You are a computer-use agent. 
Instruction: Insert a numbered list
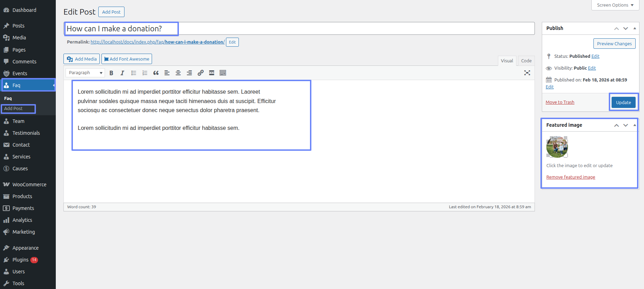[x=145, y=73]
